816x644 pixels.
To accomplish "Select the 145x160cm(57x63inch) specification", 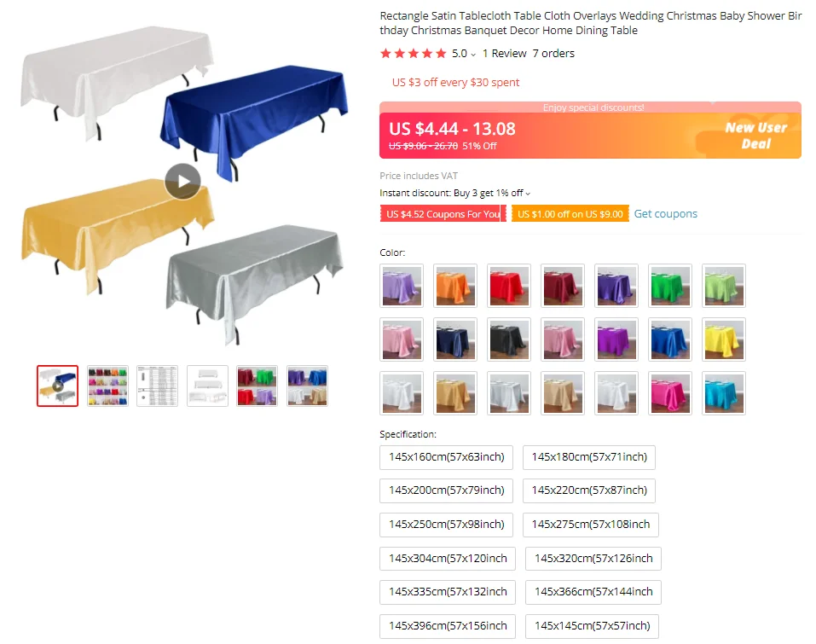I will (x=446, y=457).
